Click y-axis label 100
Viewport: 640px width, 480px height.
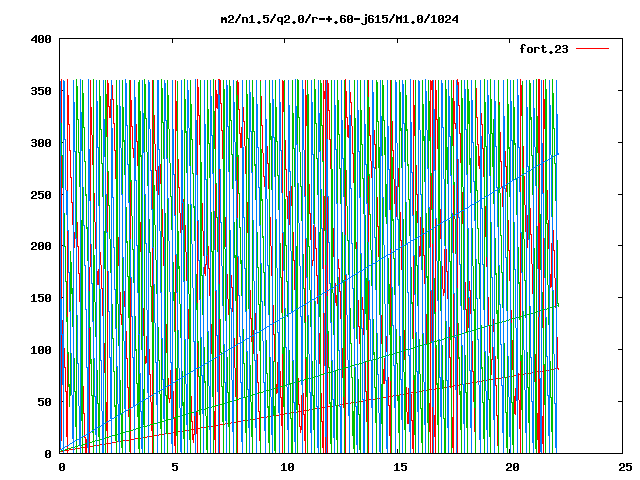click(41, 350)
